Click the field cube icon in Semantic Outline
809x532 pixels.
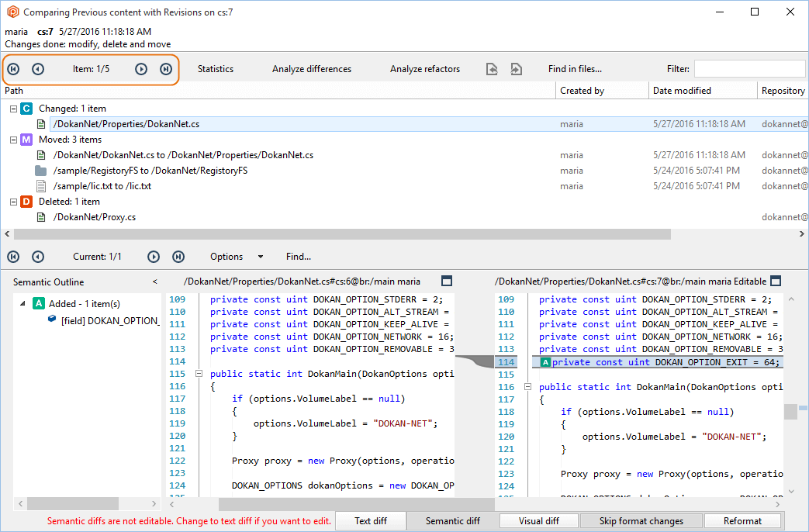[52, 319]
